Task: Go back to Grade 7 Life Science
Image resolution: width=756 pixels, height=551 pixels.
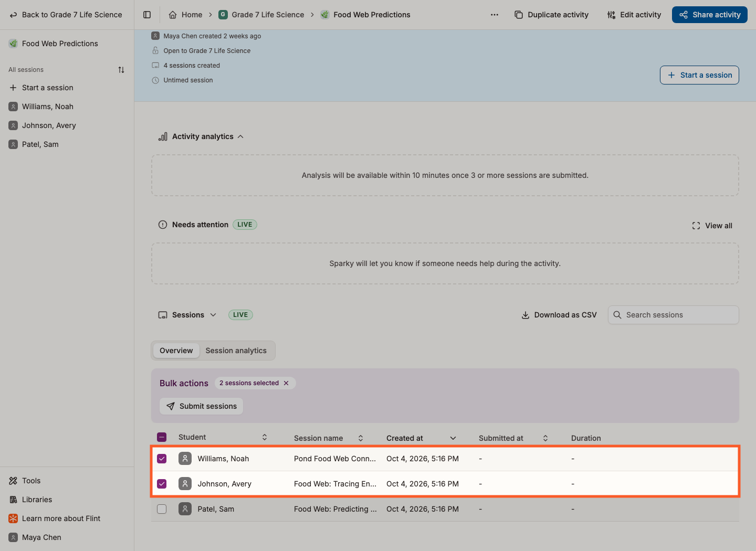Action: tap(66, 15)
